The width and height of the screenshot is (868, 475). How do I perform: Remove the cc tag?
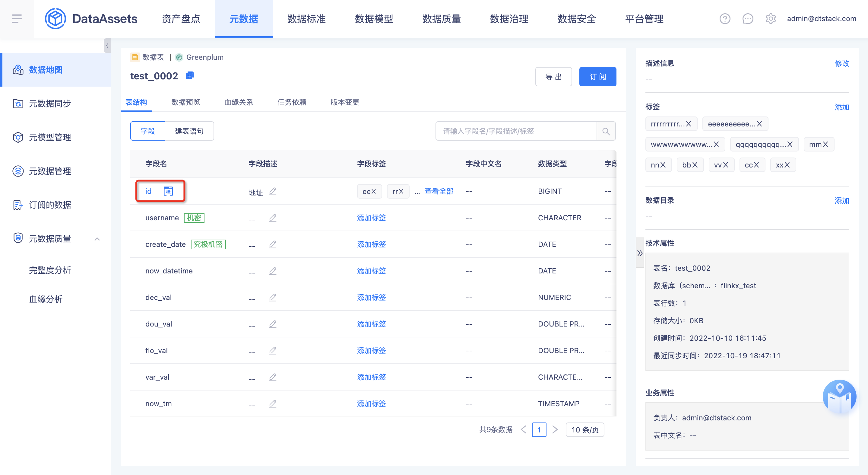pyautogui.click(x=756, y=165)
